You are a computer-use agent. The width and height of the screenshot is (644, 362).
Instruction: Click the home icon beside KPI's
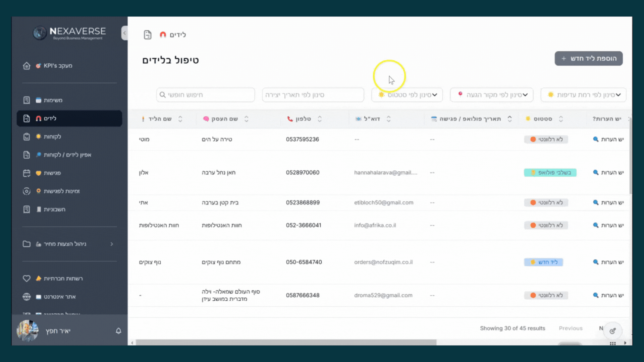(26, 66)
